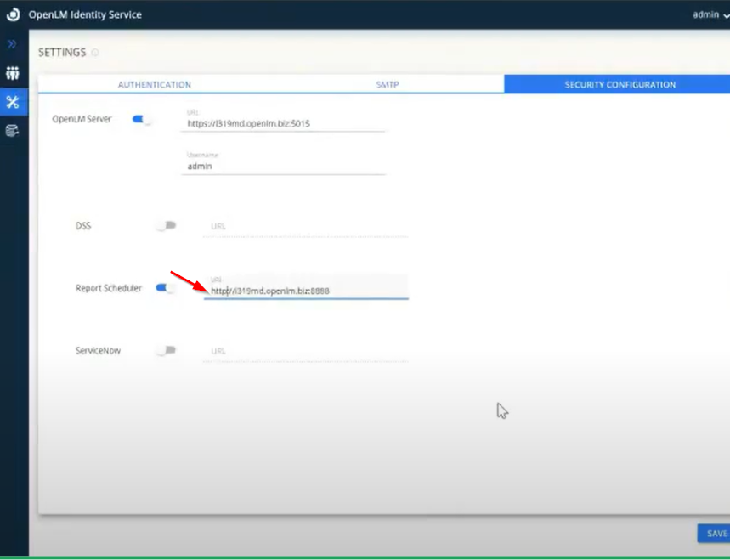
Task: Open the database storage sidebar icon
Action: [x=13, y=130]
